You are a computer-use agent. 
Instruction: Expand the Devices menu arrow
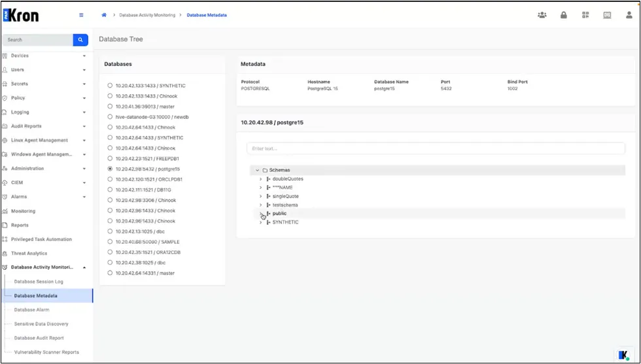click(x=84, y=56)
